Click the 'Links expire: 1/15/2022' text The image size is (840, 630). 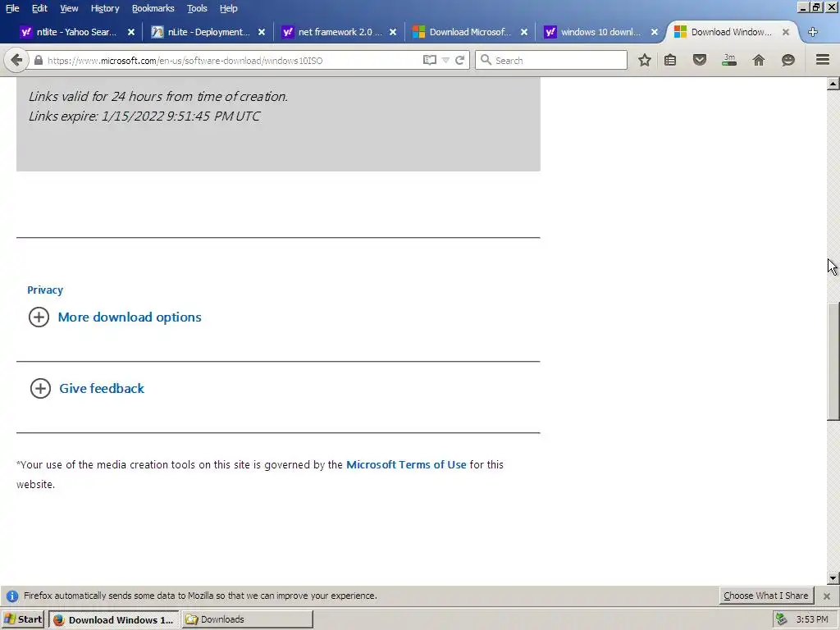(x=144, y=116)
